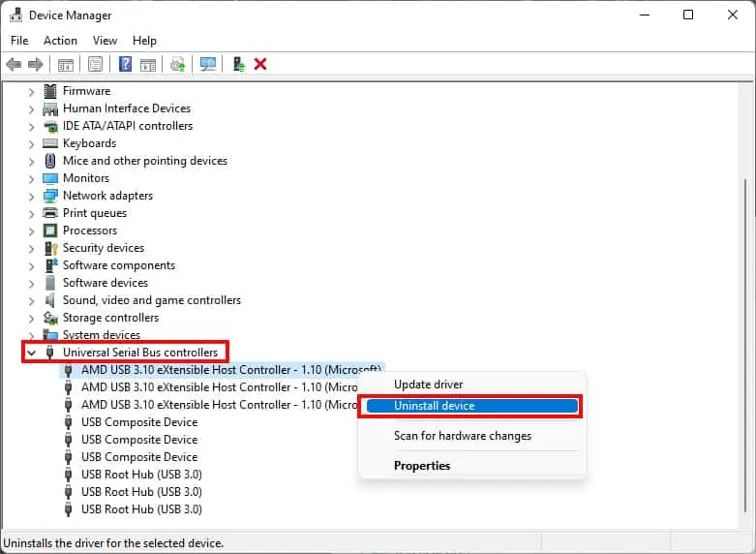Click the IDE ATA/ATAPI controllers label
Screen dimensions: 756x554
click(x=127, y=126)
